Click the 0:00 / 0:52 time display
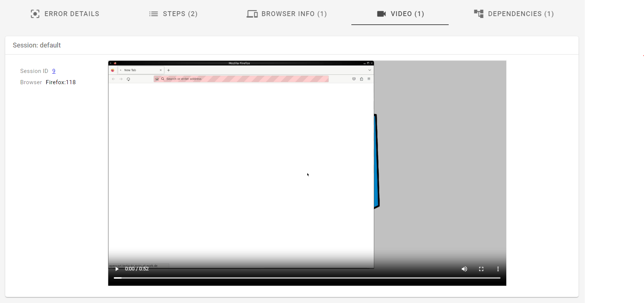 pyautogui.click(x=137, y=269)
